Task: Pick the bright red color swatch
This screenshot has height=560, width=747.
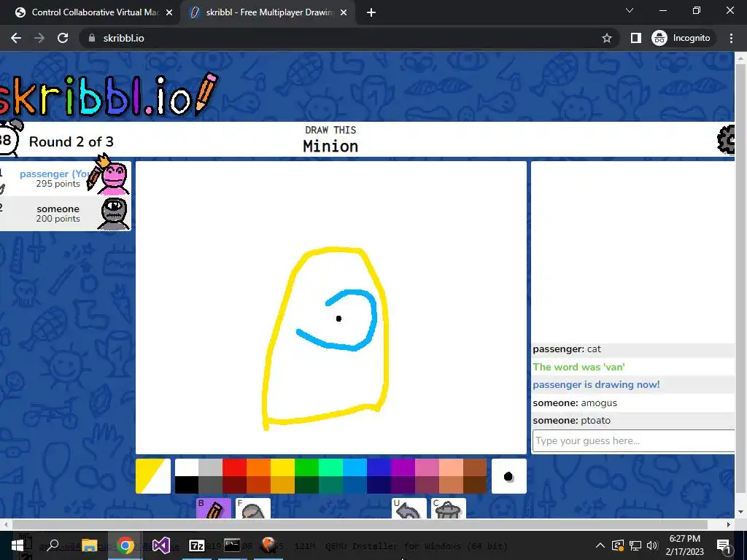Action: (234, 467)
